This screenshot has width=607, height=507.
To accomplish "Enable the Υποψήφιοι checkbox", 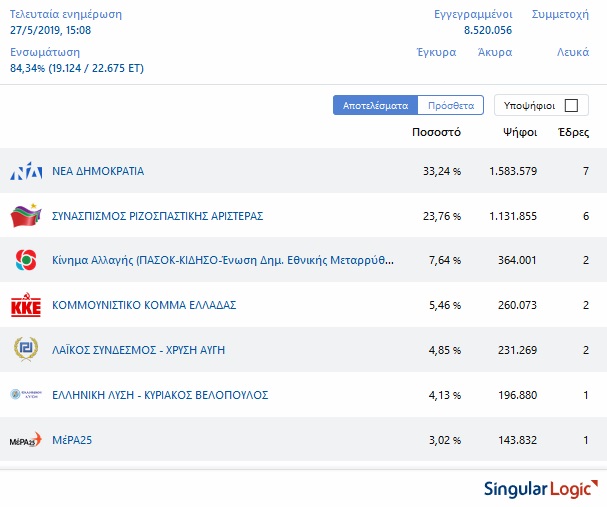I will (571, 105).
